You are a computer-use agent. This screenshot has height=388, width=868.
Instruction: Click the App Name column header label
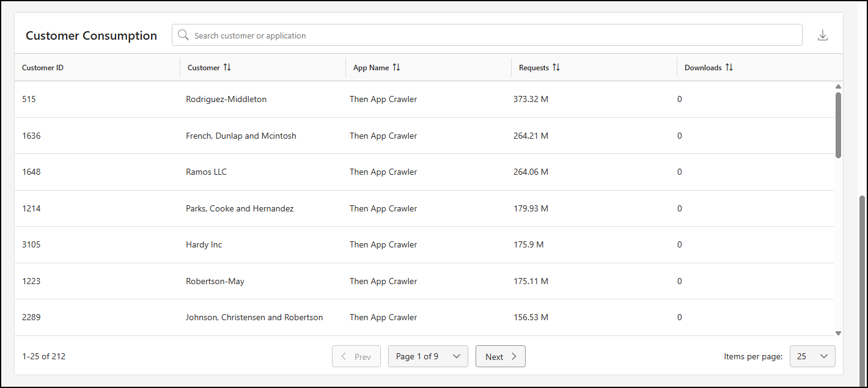point(371,68)
